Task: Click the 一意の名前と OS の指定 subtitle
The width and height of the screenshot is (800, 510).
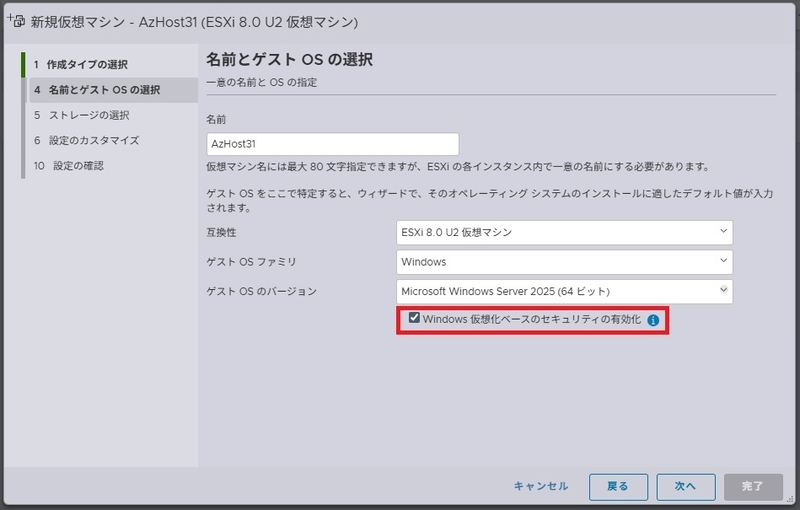Action: click(262, 83)
